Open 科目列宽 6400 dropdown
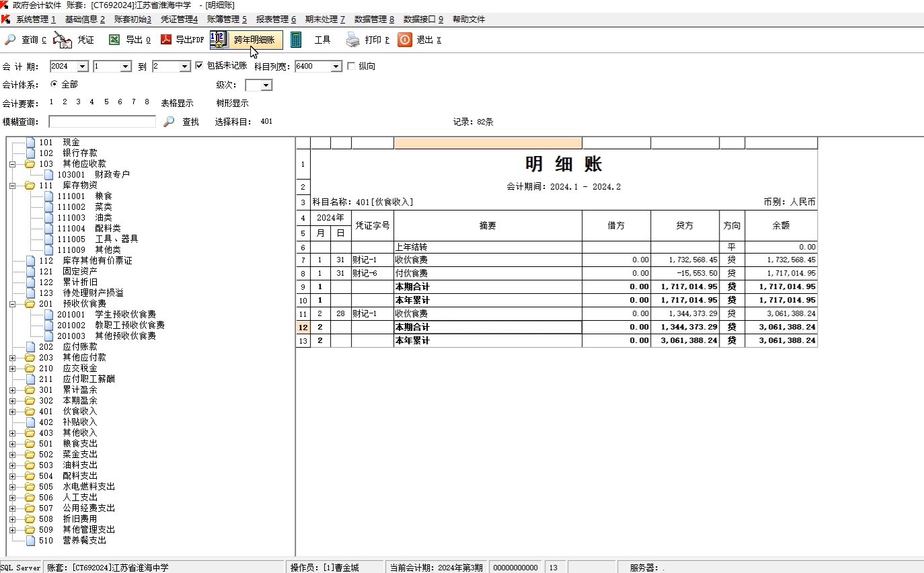Image resolution: width=924 pixels, height=573 pixels. pyautogui.click(x=336, y=67)
